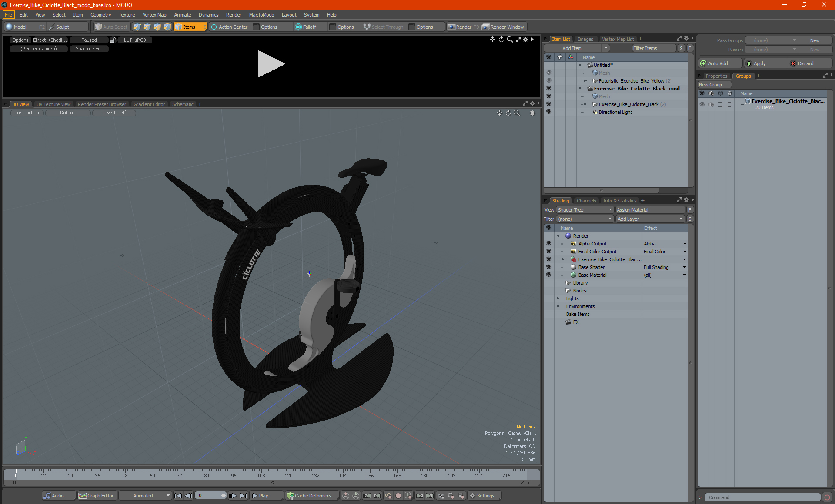Switch to Images tab

(585, 39)
